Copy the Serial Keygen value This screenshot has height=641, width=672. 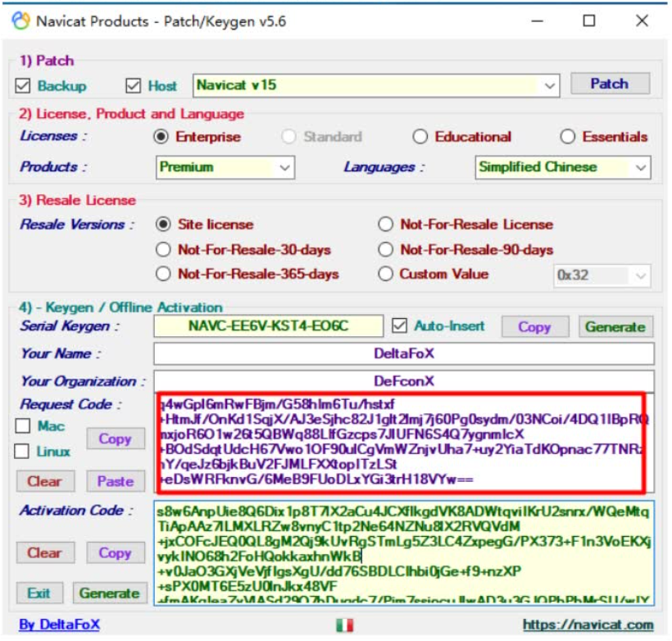coord(534,327)
